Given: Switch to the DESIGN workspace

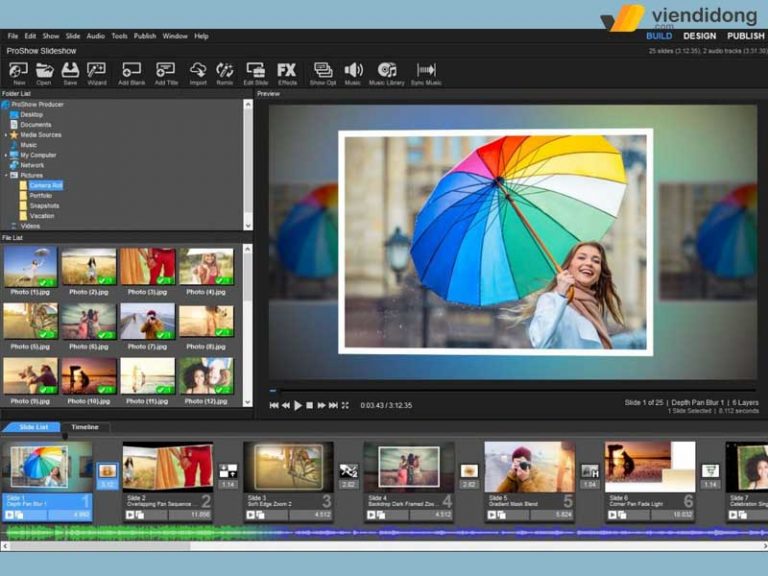Looking at the screenshot, I should click(699, 36).
